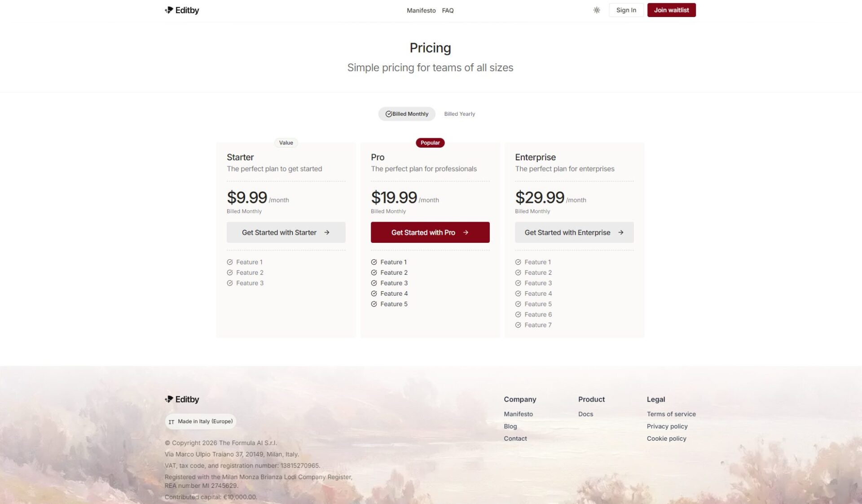Click the Editby logo in footer

click(x=182, y=399)
